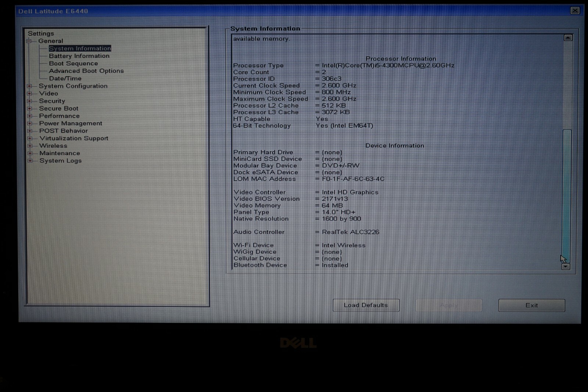Expand the Maintenance node

[30, 153]
